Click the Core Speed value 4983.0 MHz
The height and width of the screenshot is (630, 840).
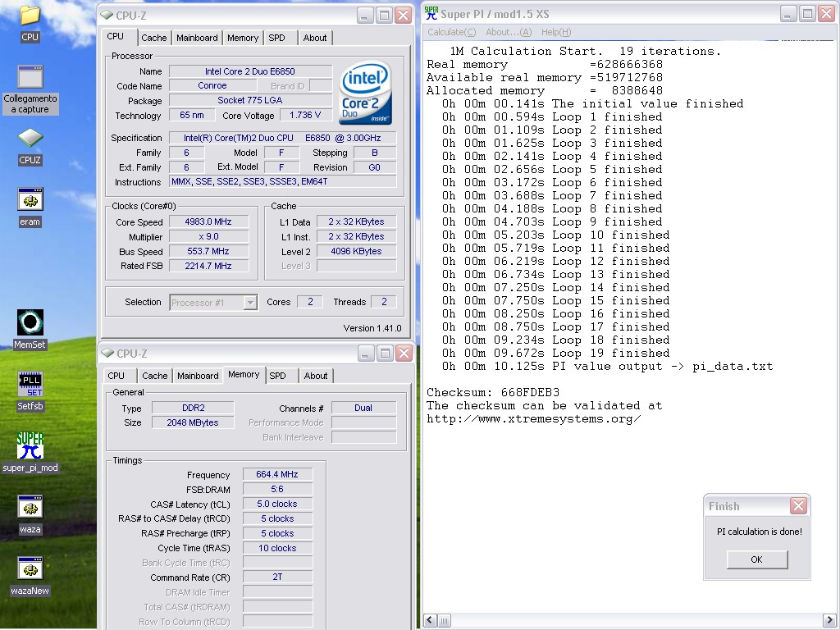coord(208,221)
